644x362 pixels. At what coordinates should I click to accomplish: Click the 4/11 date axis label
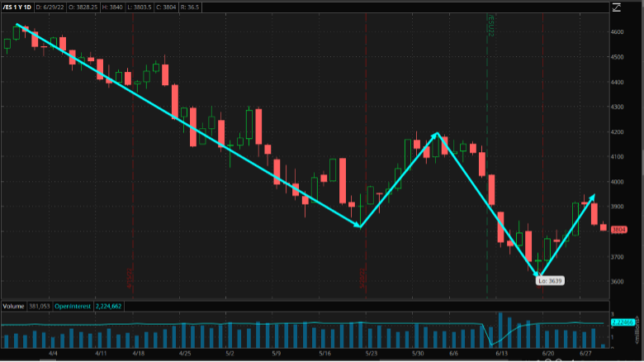tap(101, 354)
